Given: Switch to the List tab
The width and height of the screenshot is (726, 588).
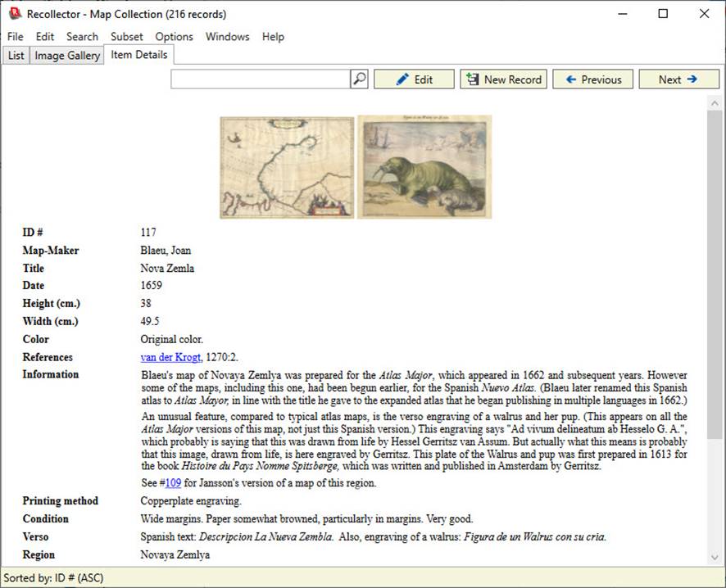Looking at the screenshot, I should click(16, 55).
